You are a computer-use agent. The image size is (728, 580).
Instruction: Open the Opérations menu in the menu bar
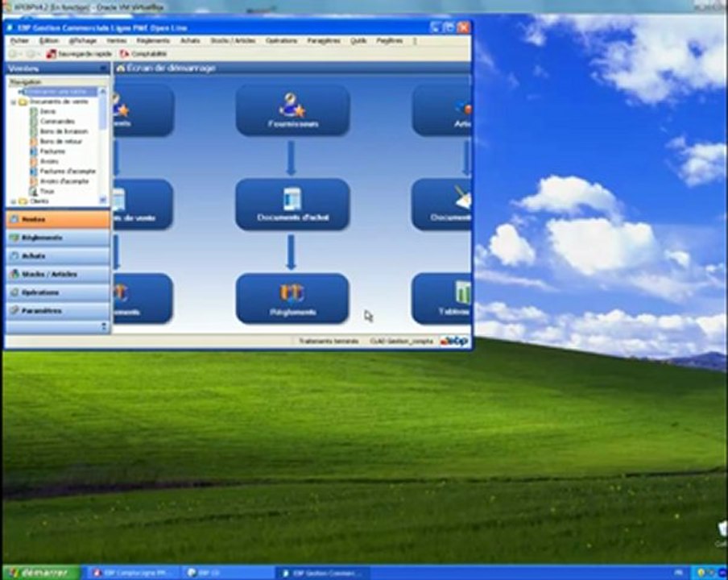click(x=281, y=41)
